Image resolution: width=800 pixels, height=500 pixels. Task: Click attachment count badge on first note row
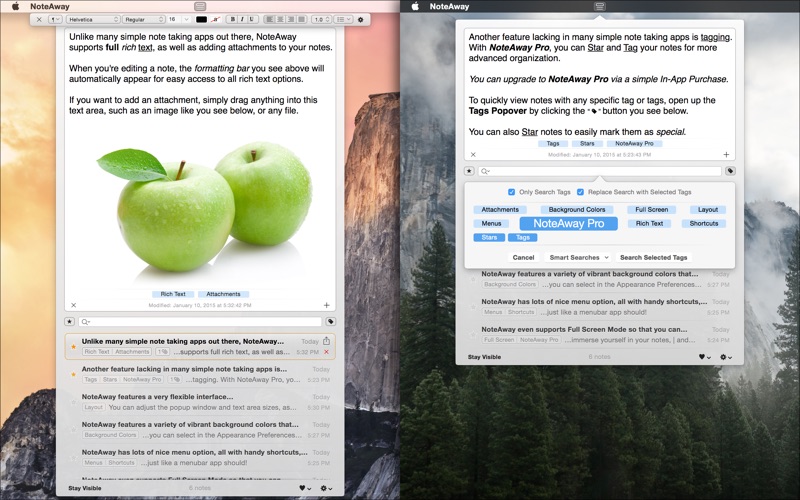[x=162, y=352]
